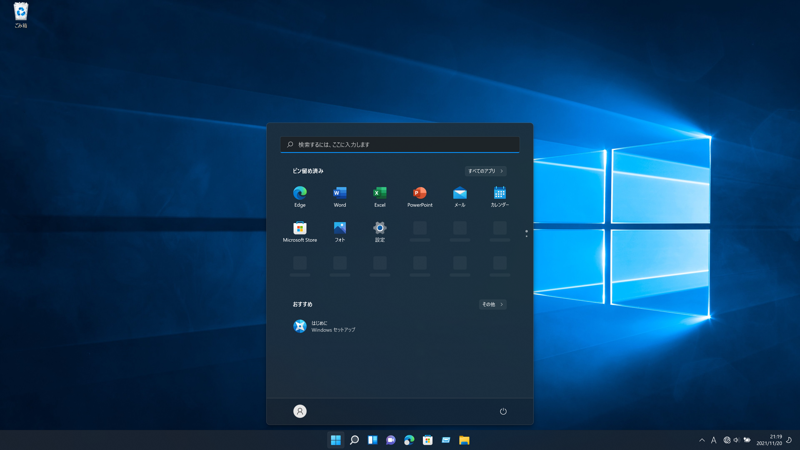This screenshot has height=450, width=800.
Task: Click the power button in Start menu
Action: point(503,411)
